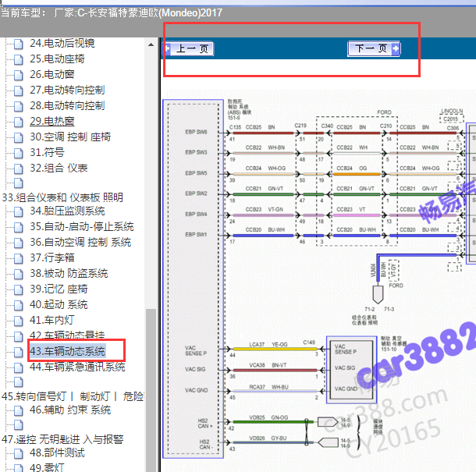476x472 pixels.
Task: Click document icon beside 46.辅助 约束 系统
Action: (19, 410)
